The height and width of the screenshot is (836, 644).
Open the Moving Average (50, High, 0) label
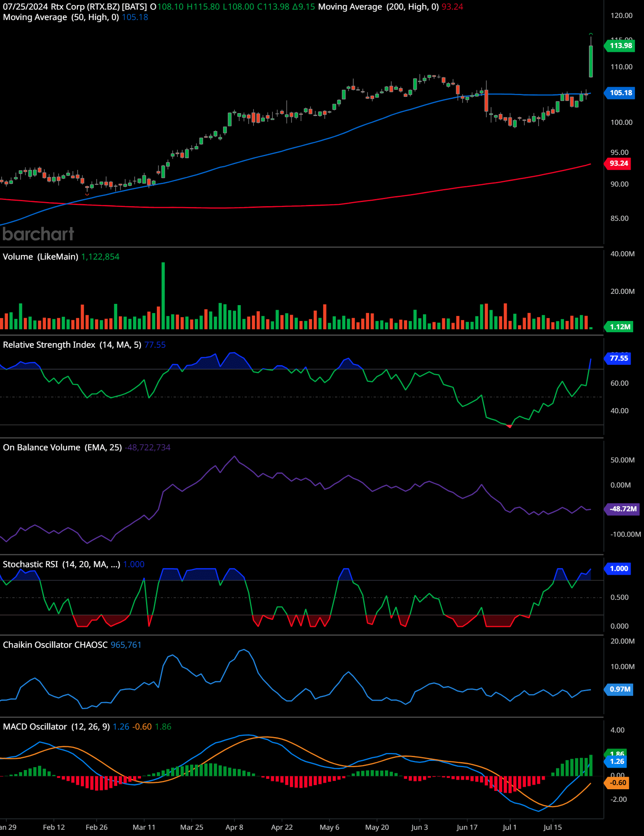coord(61,17)
